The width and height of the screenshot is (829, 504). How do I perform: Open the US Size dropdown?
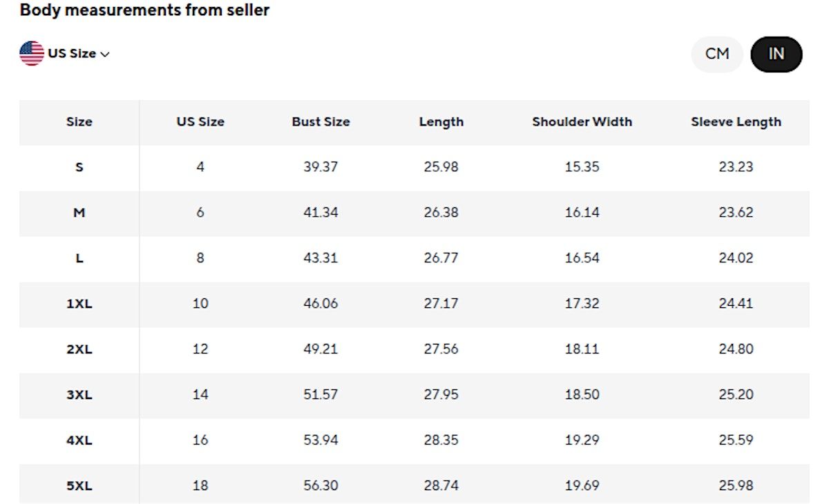72,54
